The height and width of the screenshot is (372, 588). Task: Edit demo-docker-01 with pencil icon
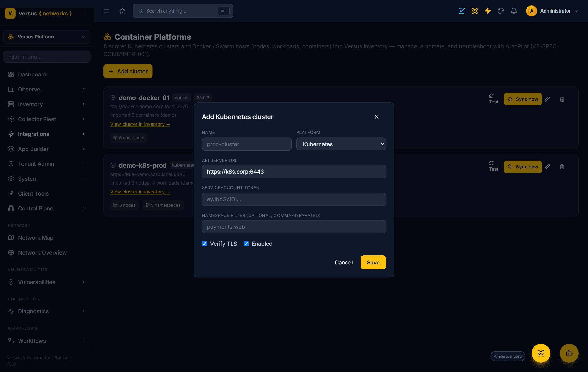click(547, 99)
